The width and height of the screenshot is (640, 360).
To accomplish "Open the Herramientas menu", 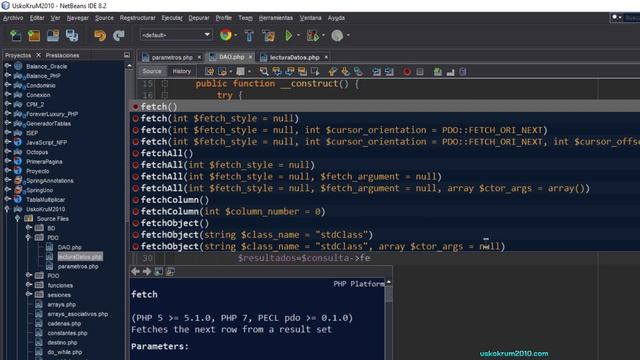I will click(x=276, y=18).
